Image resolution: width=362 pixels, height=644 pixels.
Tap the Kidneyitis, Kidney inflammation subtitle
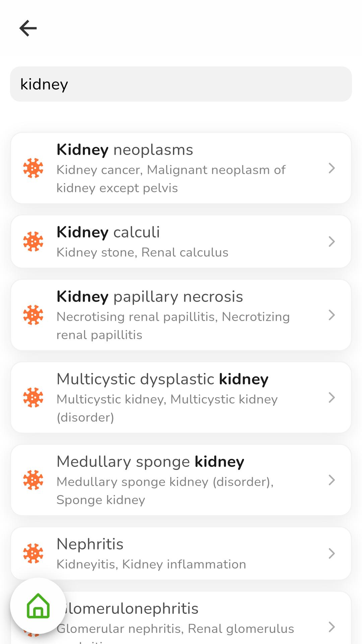coord(151,564)
